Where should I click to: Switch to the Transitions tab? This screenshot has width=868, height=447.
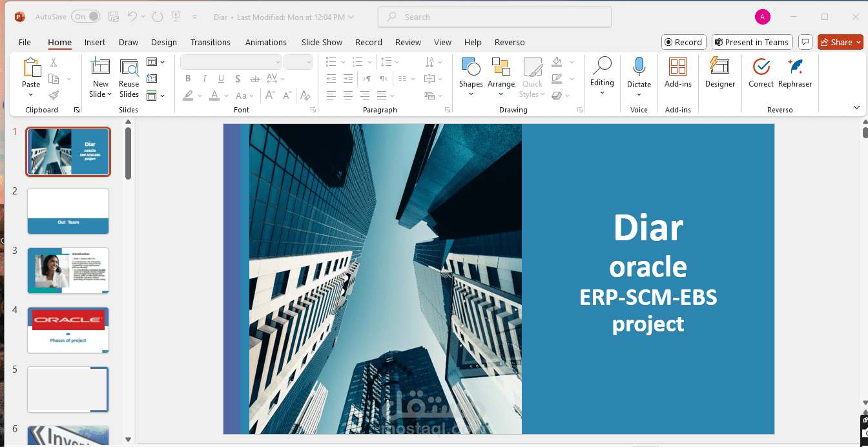211,42
